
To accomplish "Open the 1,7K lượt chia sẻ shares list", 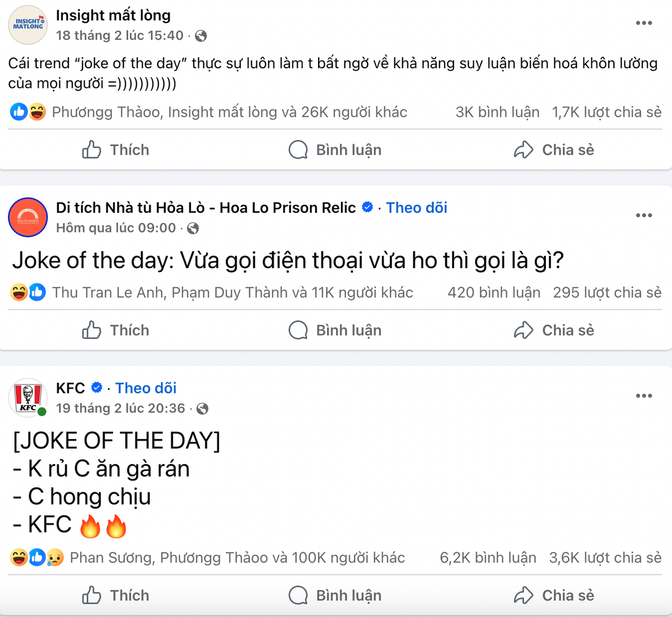I will 607,111.
